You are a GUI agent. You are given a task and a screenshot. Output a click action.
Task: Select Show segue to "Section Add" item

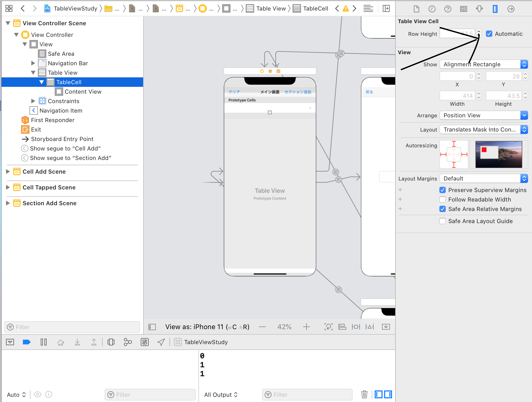[x=71, y=158]
